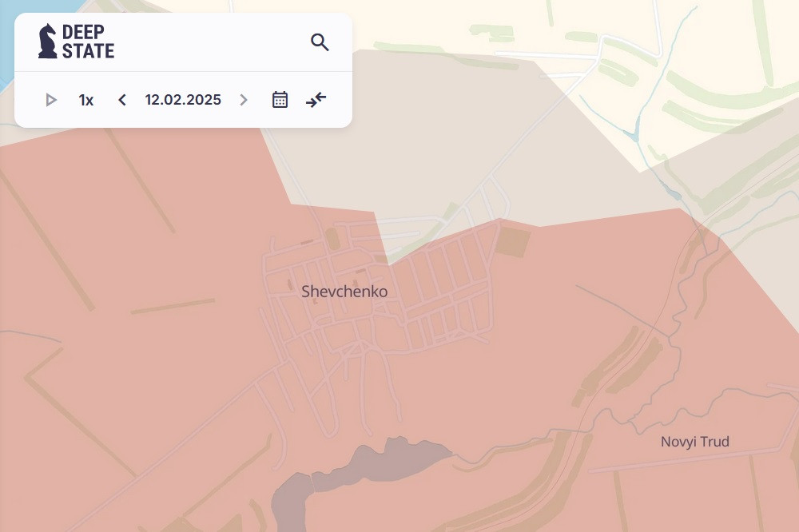Start timeline playback with play button

51,100
